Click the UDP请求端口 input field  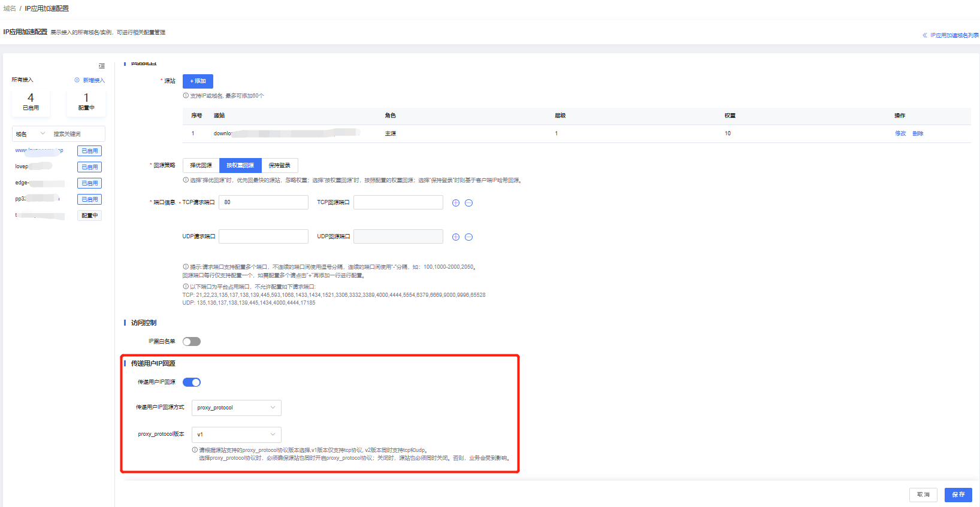[x=264, y=236]
